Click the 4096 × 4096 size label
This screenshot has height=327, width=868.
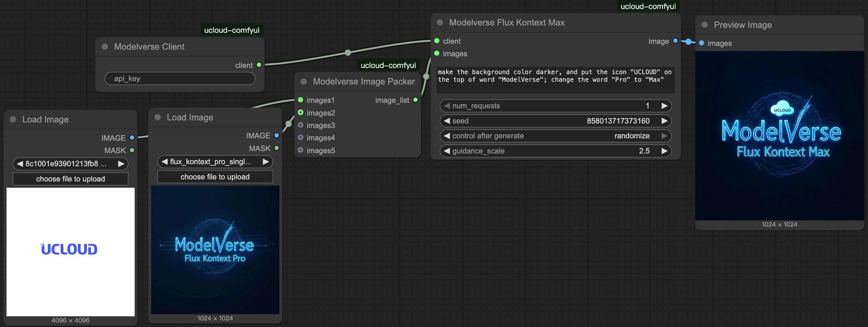(x=71, y=320)
